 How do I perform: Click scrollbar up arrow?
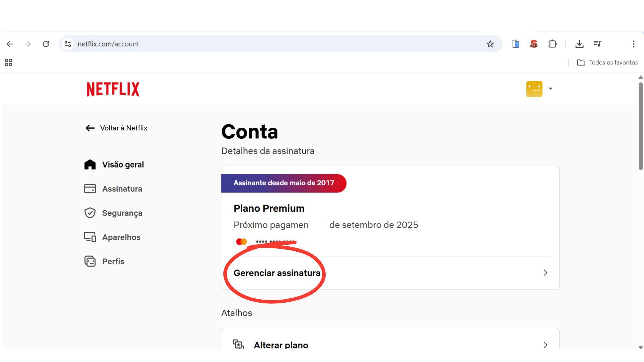click(x=641, y=77)
